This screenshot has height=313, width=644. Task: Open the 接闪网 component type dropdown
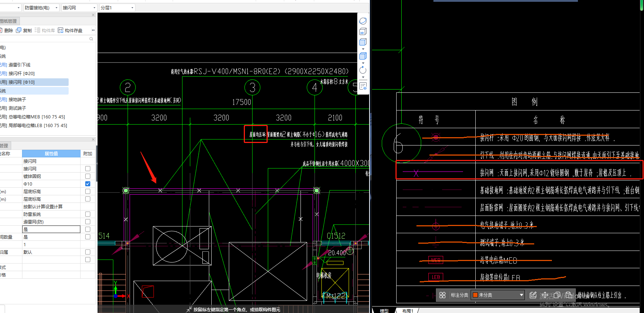point(79,8)
